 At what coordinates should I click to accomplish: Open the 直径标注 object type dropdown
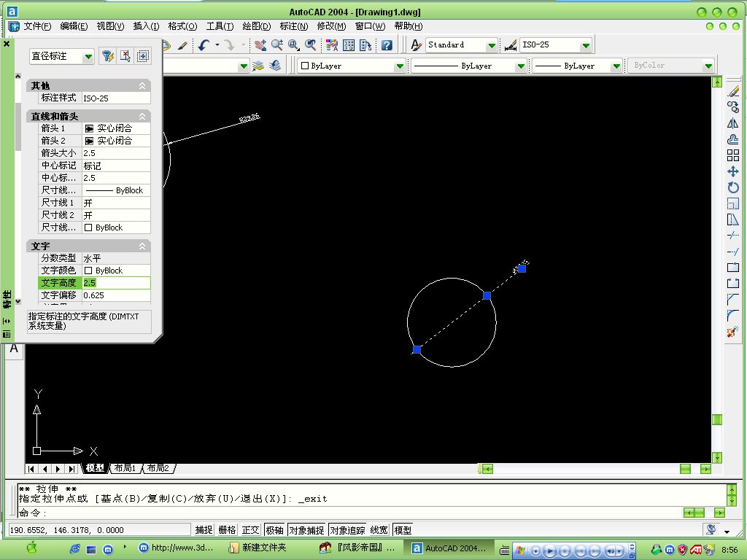click(61, 56)
